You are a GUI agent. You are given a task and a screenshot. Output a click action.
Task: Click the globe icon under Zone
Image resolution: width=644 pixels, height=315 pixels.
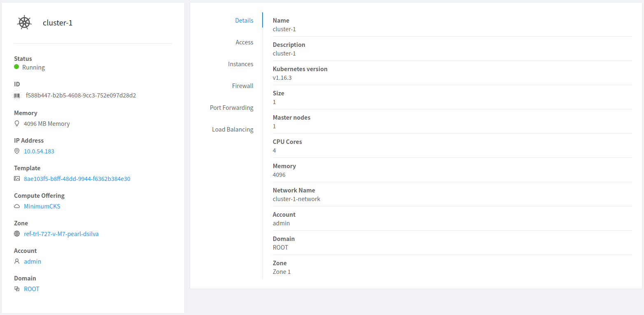(x=17, y=234)
